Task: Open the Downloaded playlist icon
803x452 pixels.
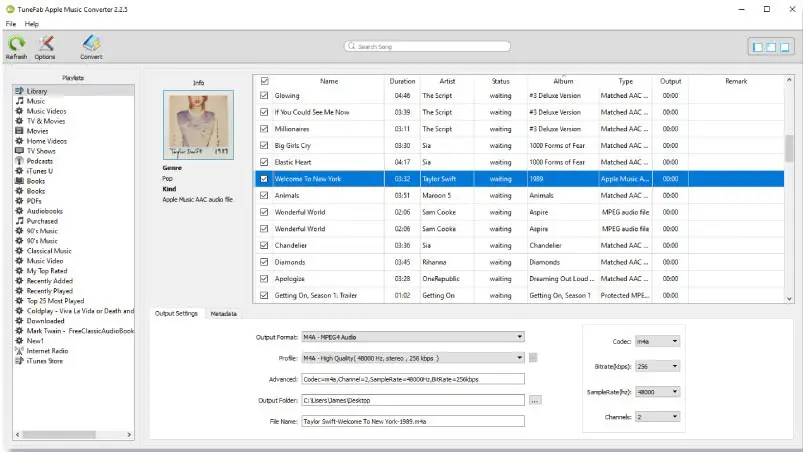Action: (x=19, y=320)
